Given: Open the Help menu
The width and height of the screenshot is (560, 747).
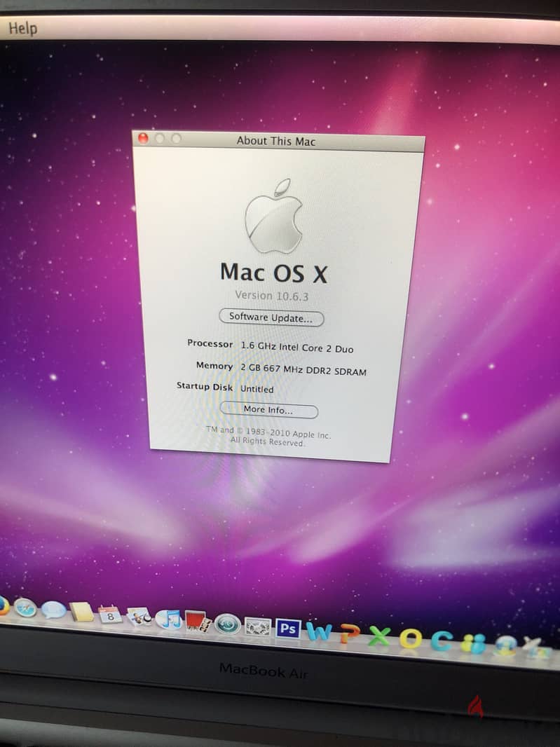Looking at the screenshot, I should (x=22, y=29).
